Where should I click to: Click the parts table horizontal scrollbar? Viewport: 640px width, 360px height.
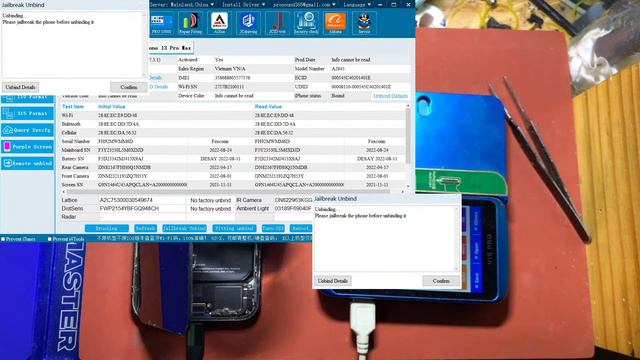[x=228, y=191]
